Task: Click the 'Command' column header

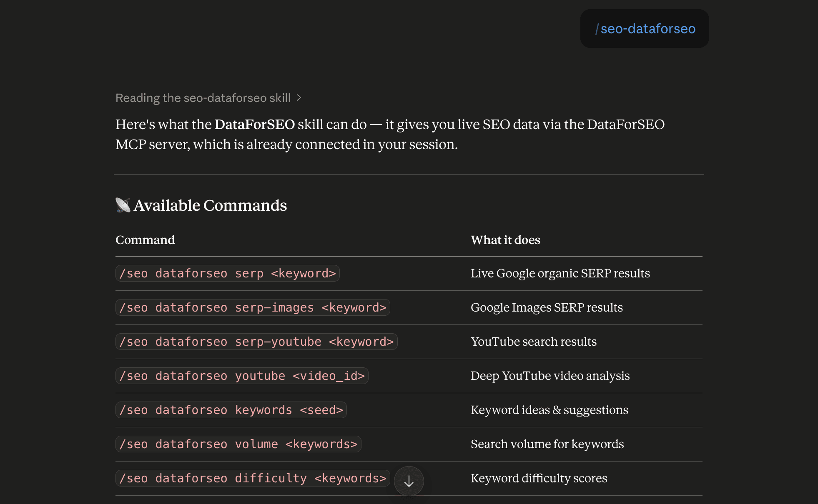Action: tap(145, 240)
